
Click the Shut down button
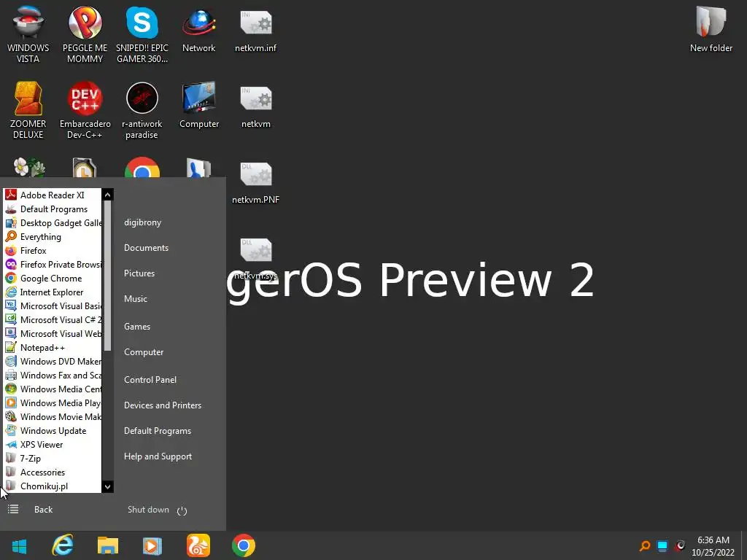(x=148, y=510)
